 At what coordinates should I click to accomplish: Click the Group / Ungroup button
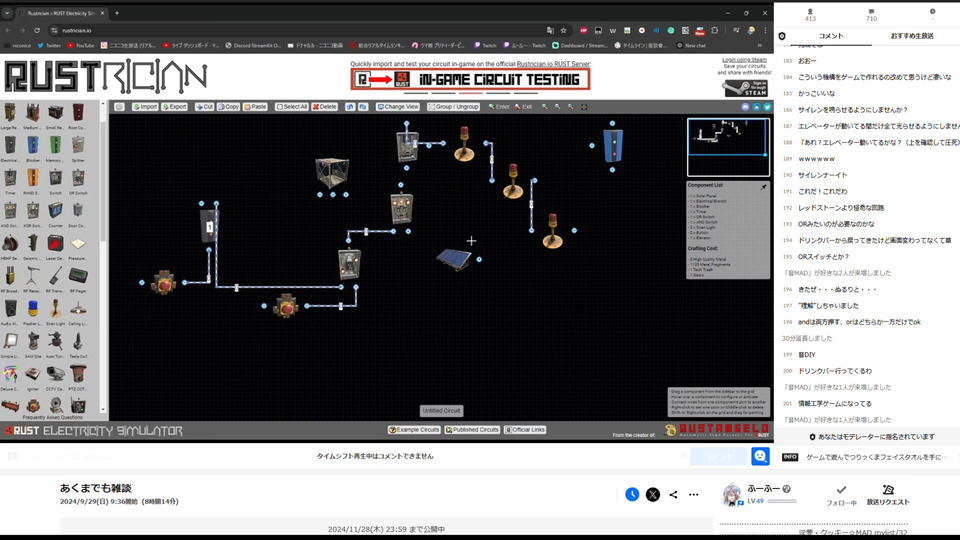tap(454, 107)
